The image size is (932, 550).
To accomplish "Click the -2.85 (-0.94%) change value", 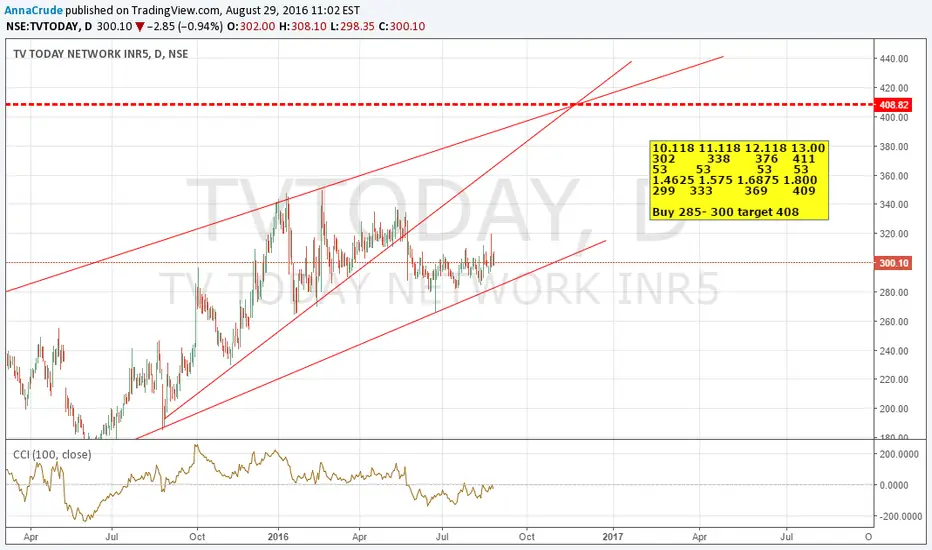I will (x=185, y=26).
